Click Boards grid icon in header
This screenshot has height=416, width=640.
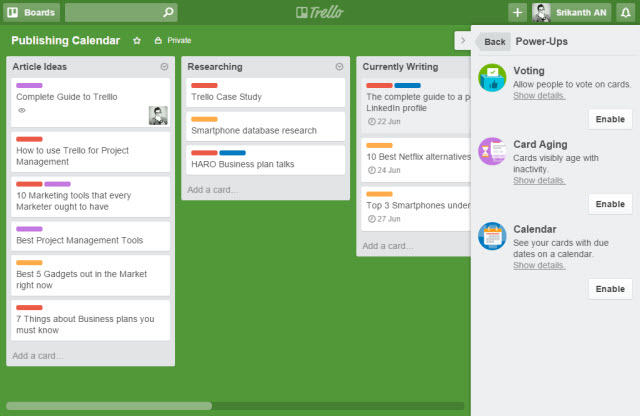13,12
